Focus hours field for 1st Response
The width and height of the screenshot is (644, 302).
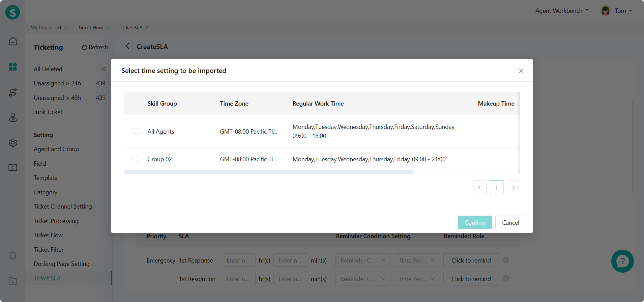[x=238, y=260]
